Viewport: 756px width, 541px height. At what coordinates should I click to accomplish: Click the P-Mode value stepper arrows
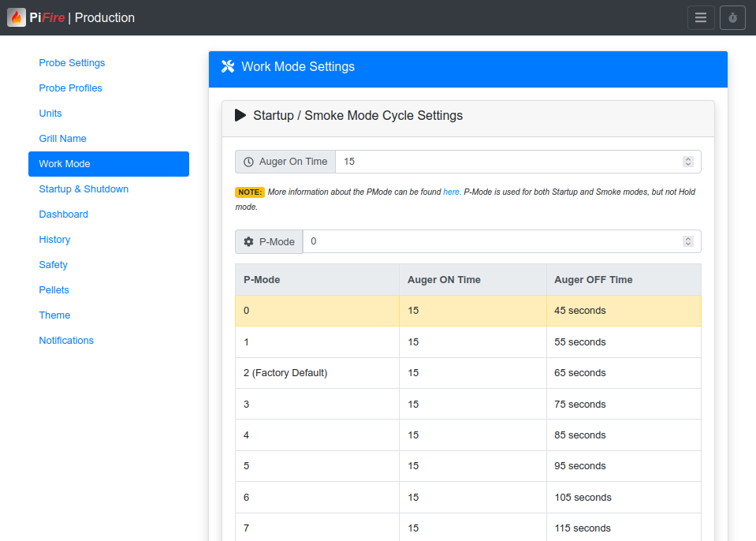(x=687, y=241)
